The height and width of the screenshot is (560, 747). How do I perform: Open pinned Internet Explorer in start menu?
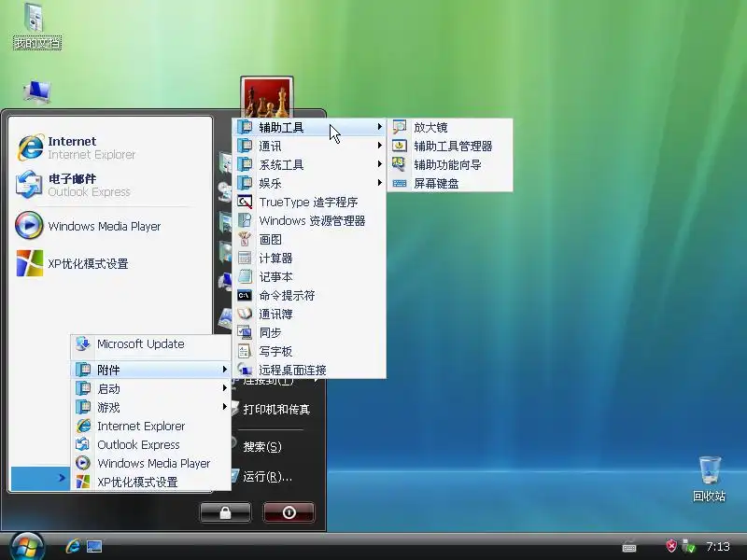(110, 147)
